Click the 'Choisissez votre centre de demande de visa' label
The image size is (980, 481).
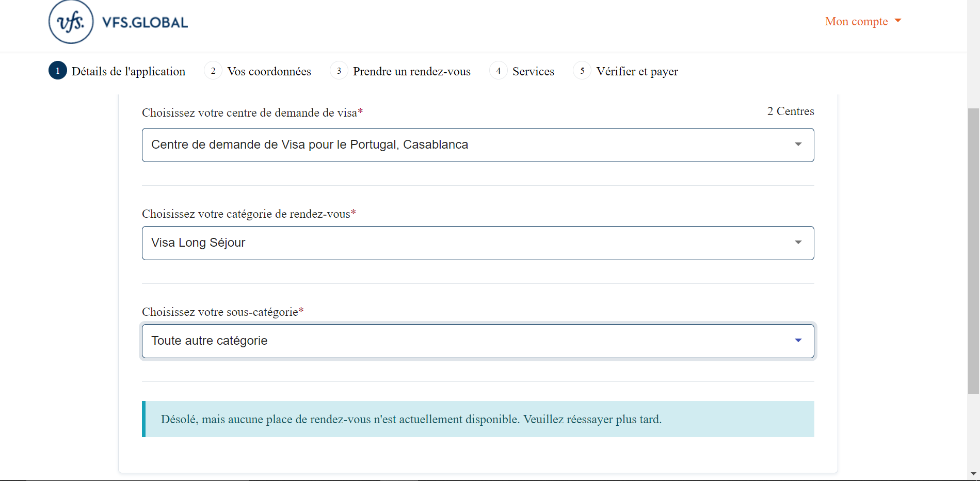(x=252, y=113)
